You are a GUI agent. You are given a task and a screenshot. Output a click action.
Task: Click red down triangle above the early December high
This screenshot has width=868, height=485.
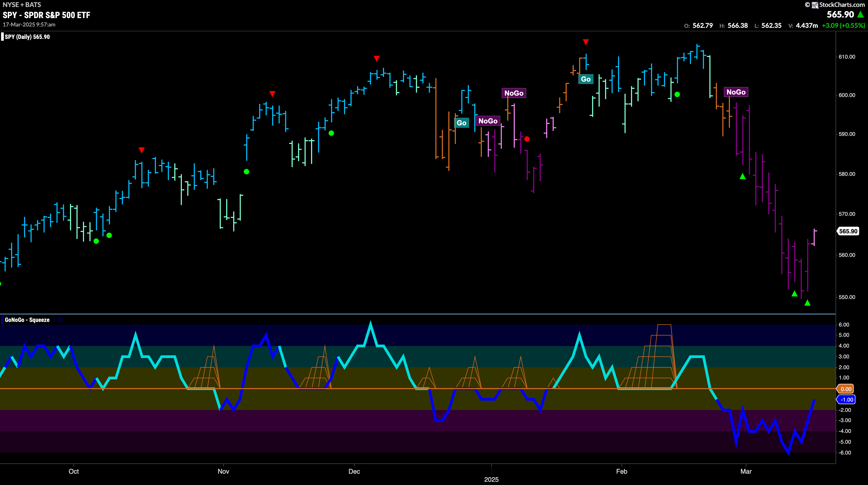(x=377, y=59)
